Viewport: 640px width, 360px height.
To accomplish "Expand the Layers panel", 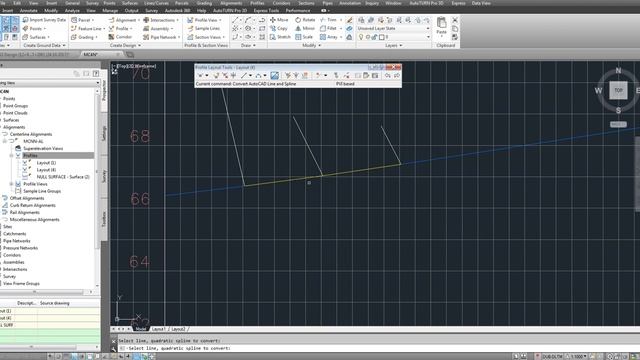I will point(393,45).
